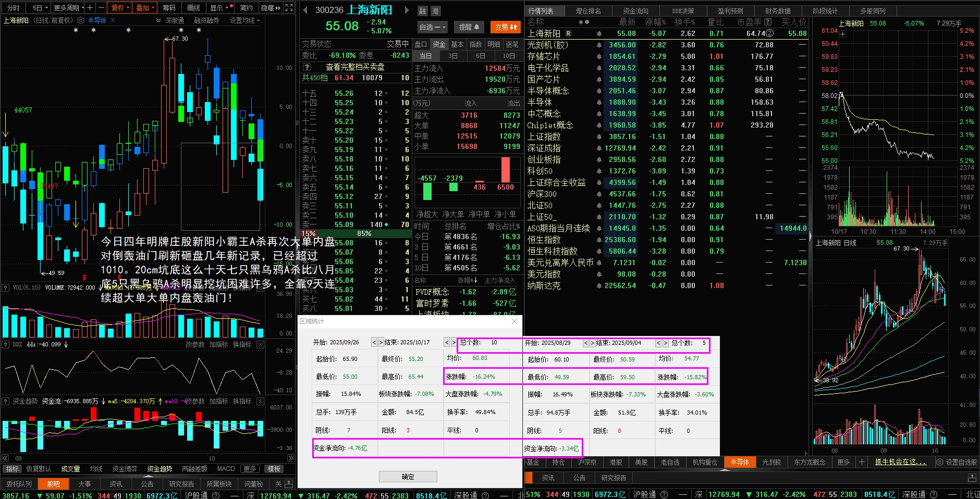The image size is (980, 499).
Task: Open the DDE决策 tab
Action: [683, 11]
